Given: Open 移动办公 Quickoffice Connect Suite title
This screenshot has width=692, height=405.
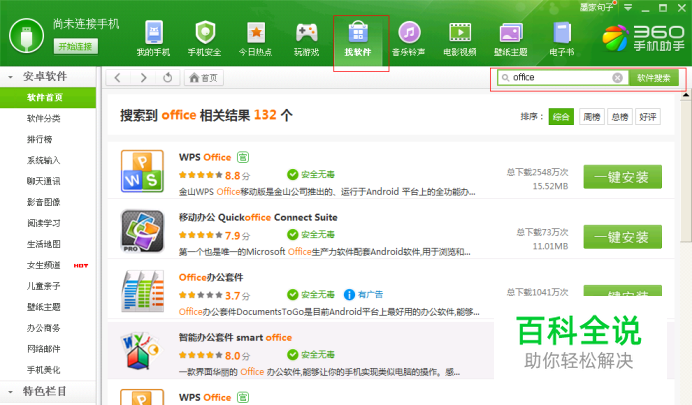Looking at the screenshot, I should [x=258, y=217].
